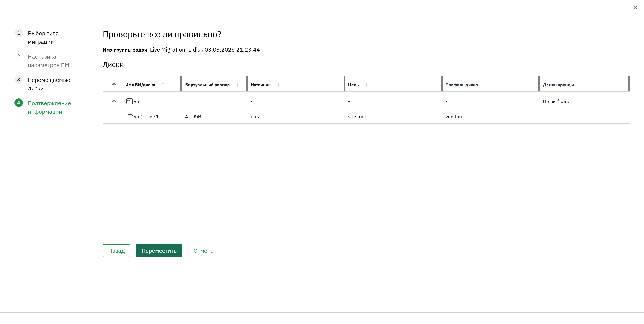Image resolution: width=644 pixels, height=324 pixels.
Task: Click the Live Migration task group name
Action: (205, 50)
